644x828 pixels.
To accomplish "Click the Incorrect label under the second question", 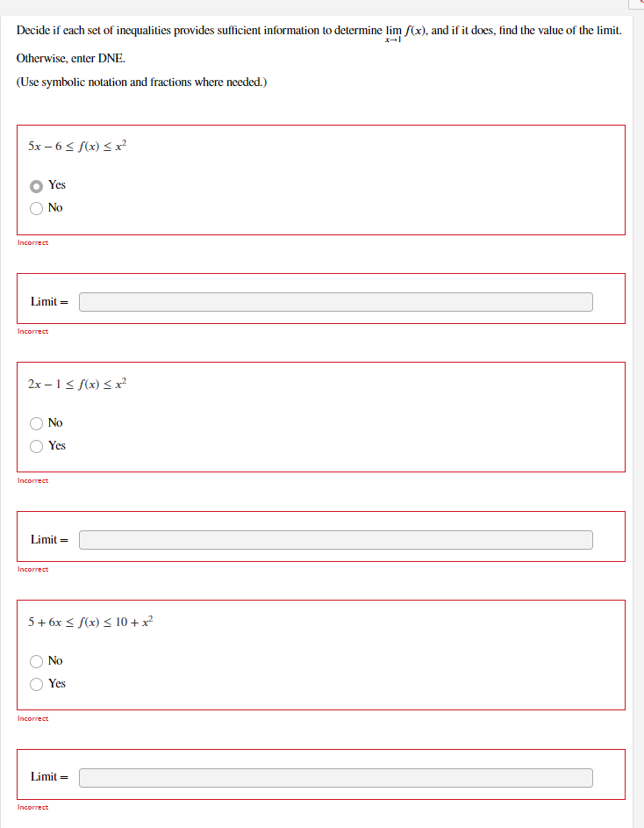I will [x=32, y=480].
